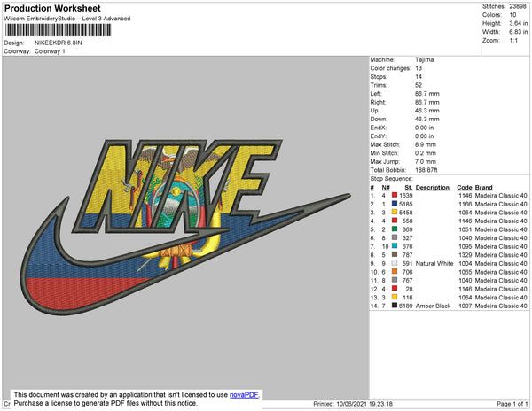Viewport: 532px width, 411px height.
Task: Click the Stitches value '23898'
Action: 518,6
